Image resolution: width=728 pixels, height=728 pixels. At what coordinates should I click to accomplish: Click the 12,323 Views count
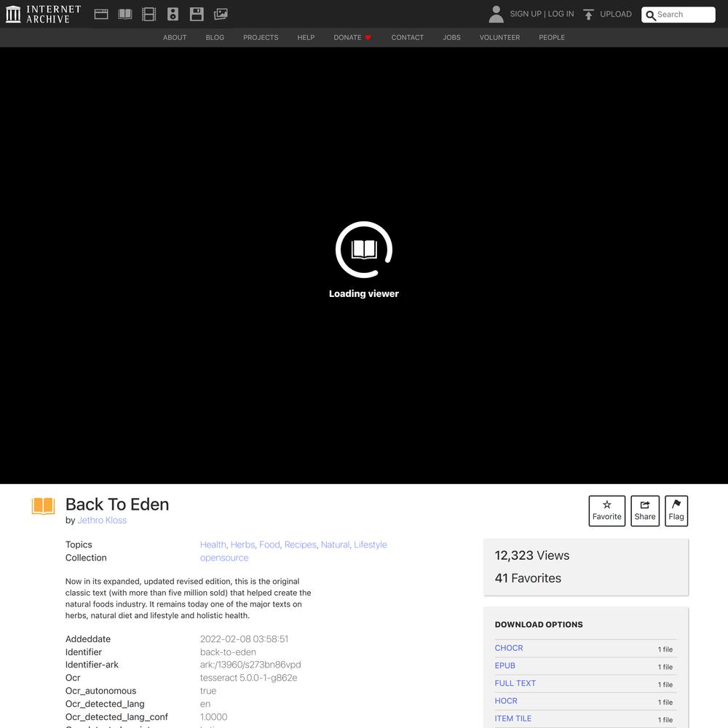click(532, 555)
